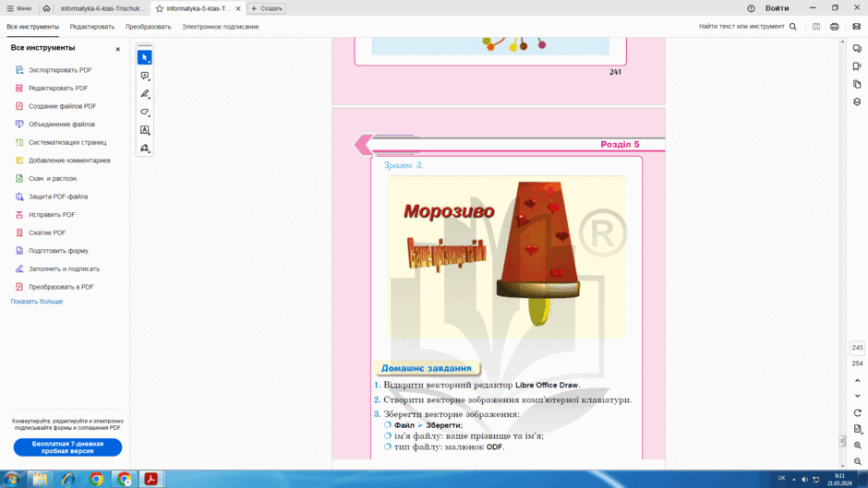Select the arrow selection tool
This screenshot has height=488, width=868.
144,57
